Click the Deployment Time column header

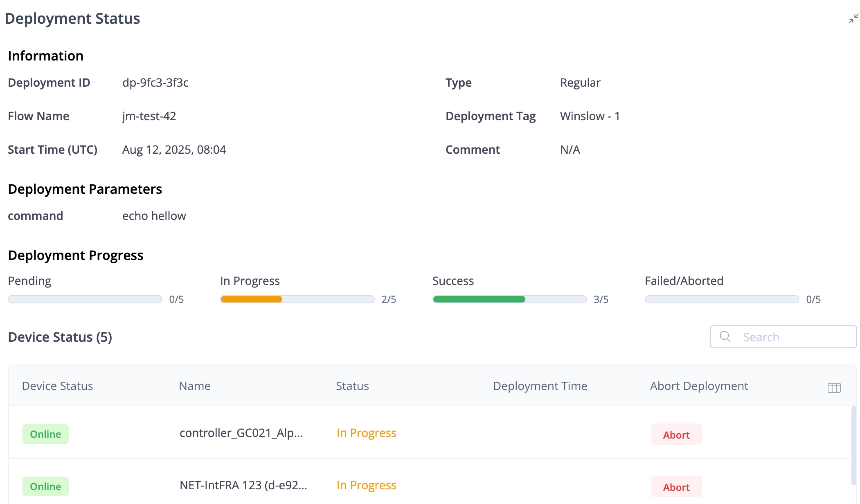[540, 386]
